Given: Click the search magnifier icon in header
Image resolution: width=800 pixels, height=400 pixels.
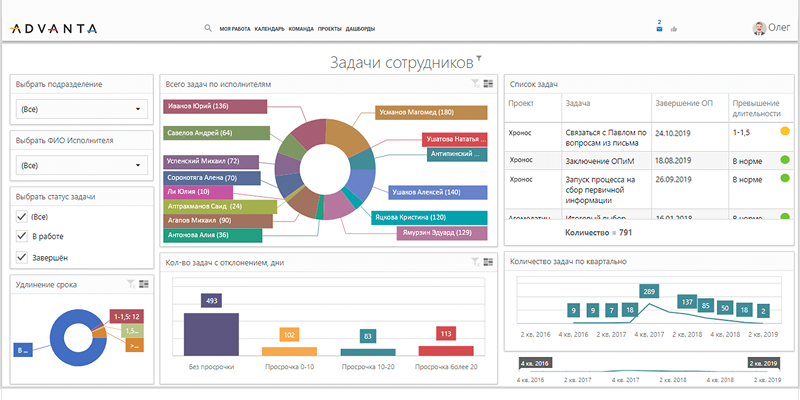Looking at the screenshot, I should pyautogui.click(x=208, y=29).
